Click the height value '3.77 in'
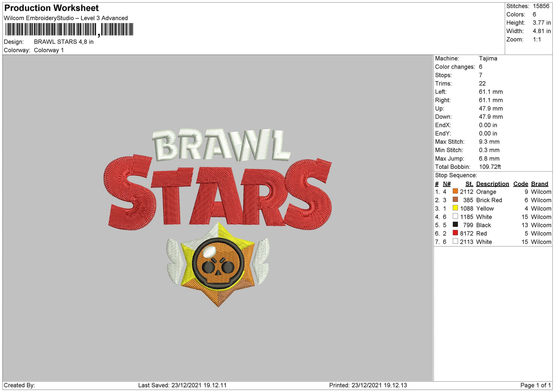555x392 pixels. point(542,23)
